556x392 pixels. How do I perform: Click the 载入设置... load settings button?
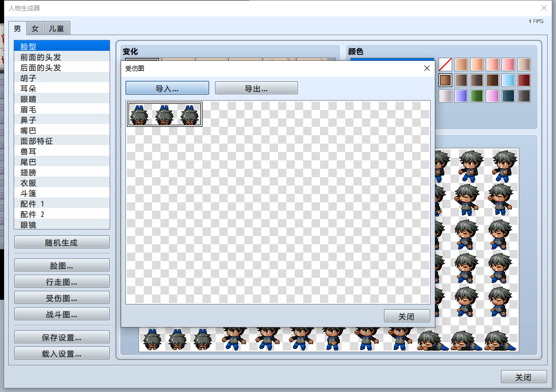(x=62, y=353)
